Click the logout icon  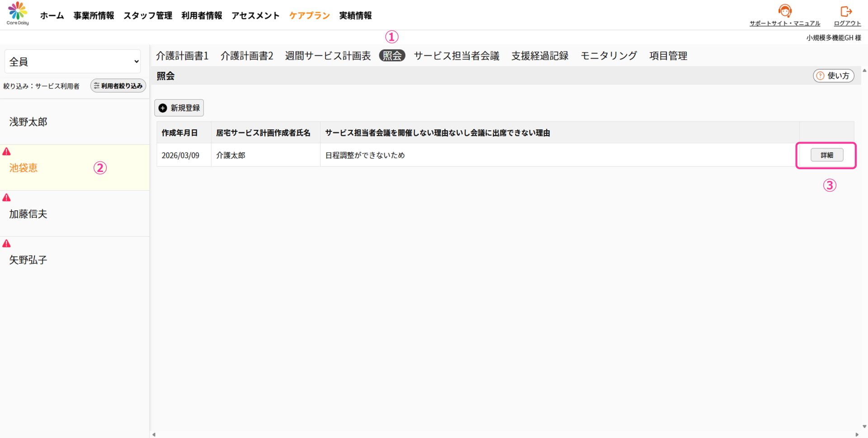point(846,11)
